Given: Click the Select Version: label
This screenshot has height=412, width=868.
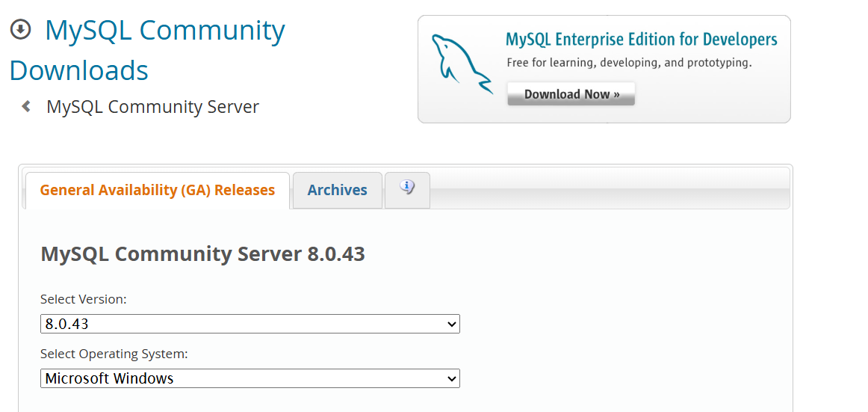Looking at the screenshot, I should (x=84, y=300).
